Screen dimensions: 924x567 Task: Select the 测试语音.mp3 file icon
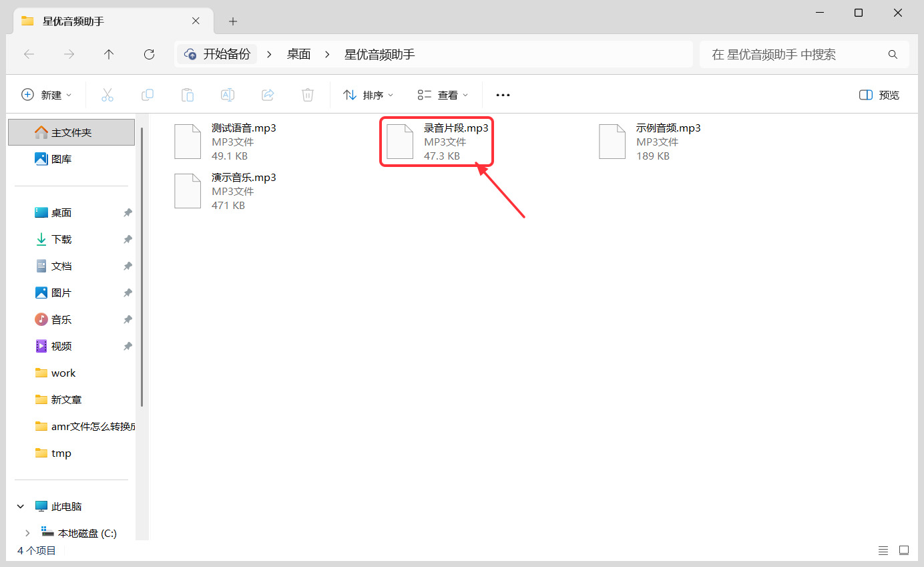pos(188,142)
